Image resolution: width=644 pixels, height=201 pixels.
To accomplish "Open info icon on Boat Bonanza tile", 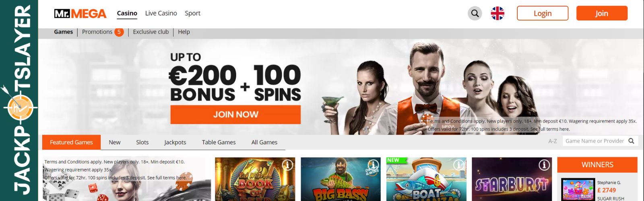I will coord(458,165).
